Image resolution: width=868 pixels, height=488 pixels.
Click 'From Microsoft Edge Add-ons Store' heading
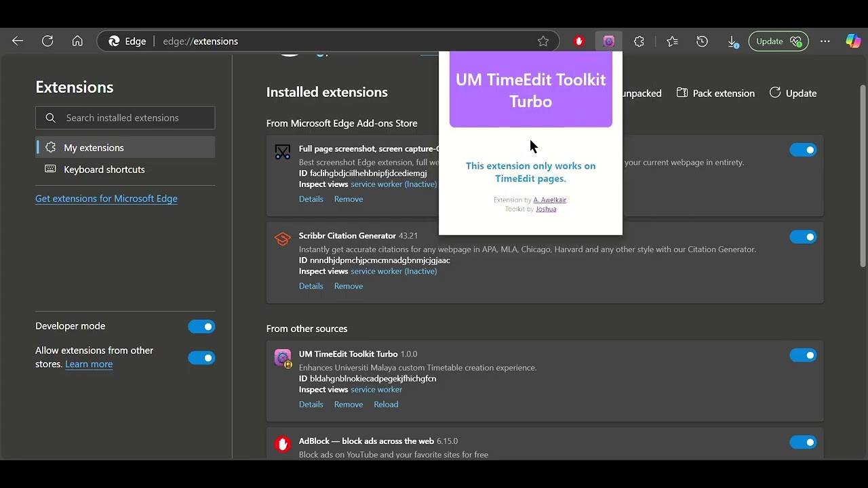click(x=342, y=123)
